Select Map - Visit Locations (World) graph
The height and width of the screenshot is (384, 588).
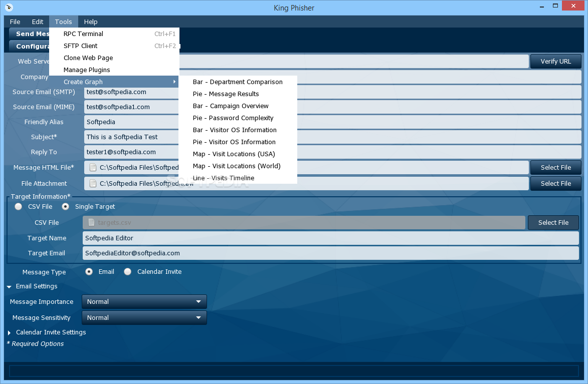pos(238,166)
